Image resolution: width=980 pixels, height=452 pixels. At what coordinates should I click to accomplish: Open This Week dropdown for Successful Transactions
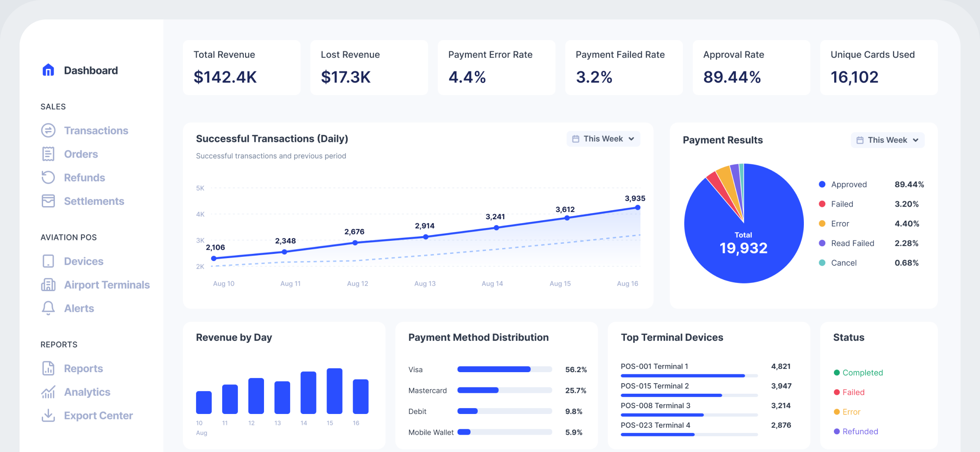[603, 139]
